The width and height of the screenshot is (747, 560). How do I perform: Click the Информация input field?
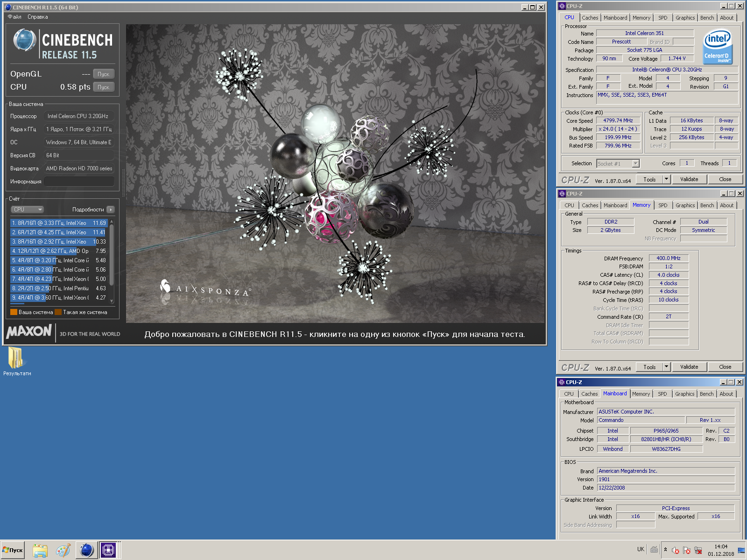79,182
